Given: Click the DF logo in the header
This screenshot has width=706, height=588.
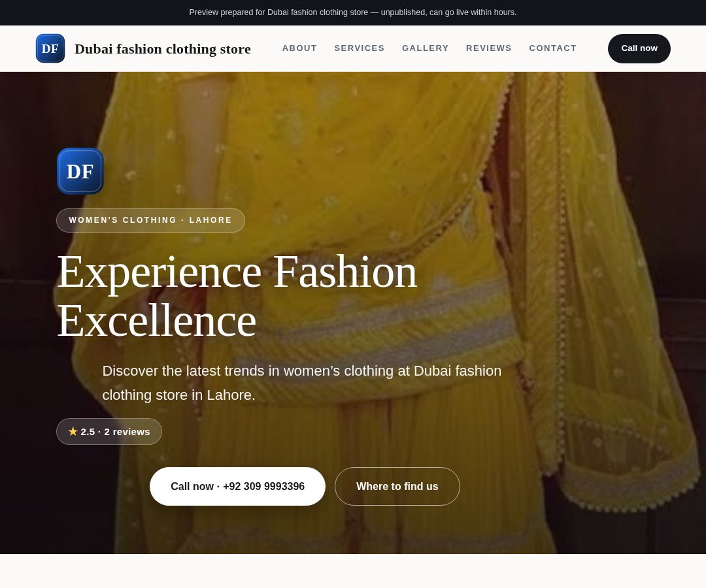Looking at the screenshot, I should [50, 48].
